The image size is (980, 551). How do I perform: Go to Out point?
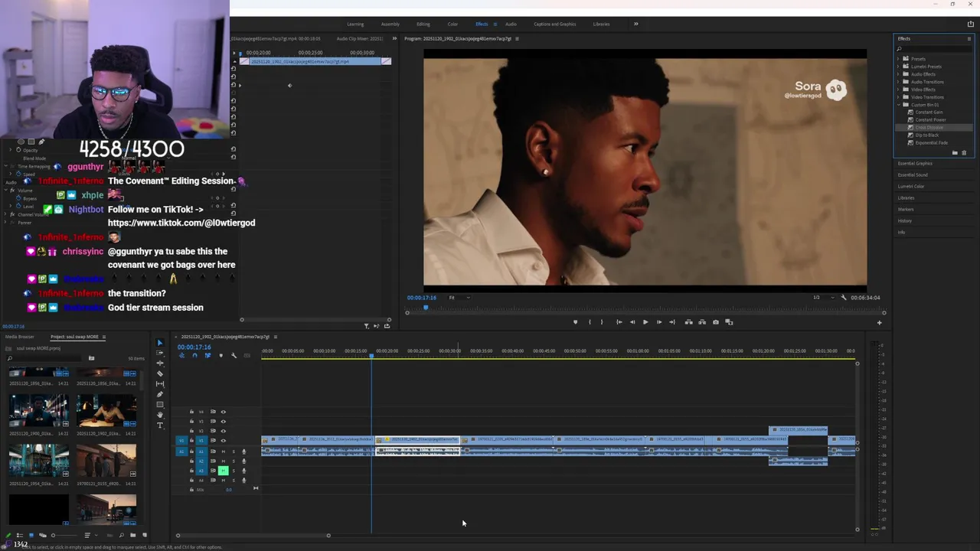(x=672, y=322)
